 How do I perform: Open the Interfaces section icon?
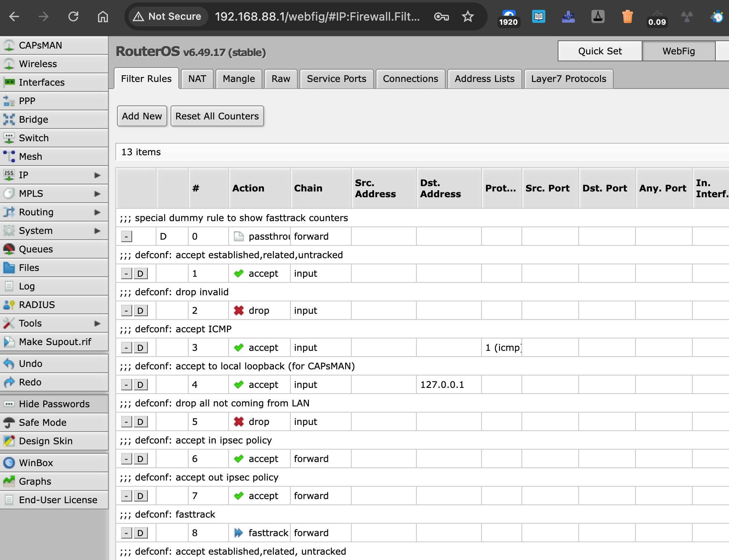click(x=9, y=82)
